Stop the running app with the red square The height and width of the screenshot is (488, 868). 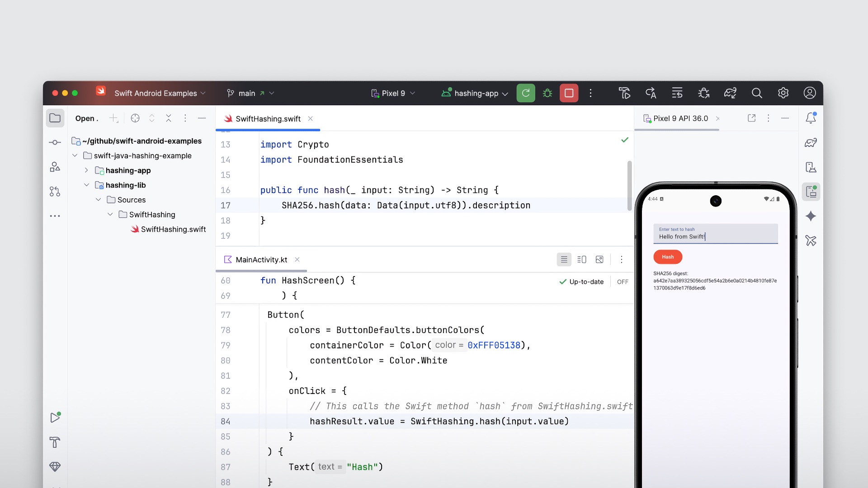coord(569,93)
